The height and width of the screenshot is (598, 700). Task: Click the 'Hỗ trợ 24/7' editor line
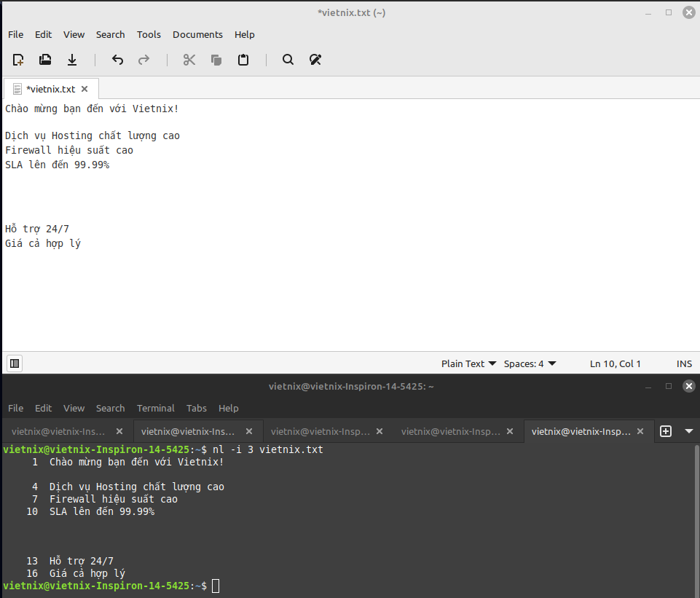coord(37,229)
